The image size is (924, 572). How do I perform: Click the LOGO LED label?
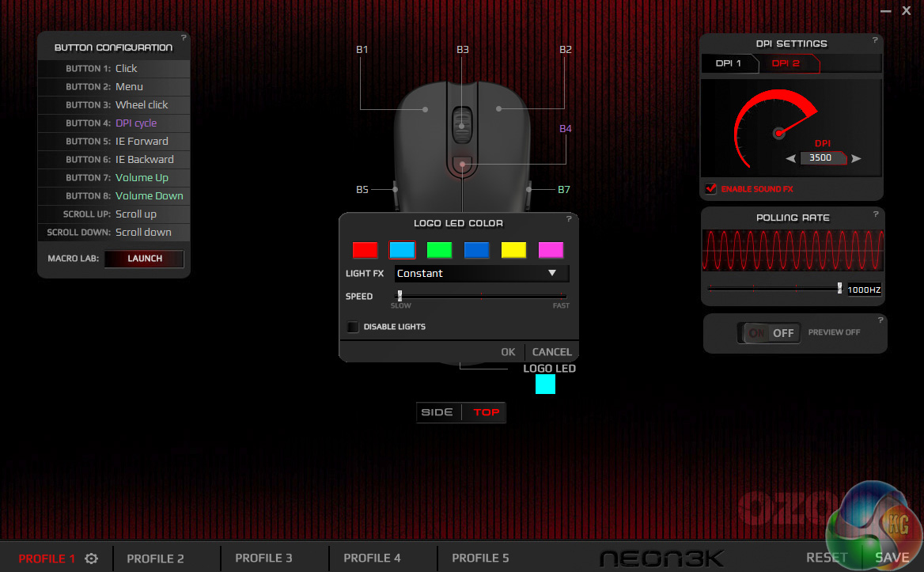pos(549,368)
